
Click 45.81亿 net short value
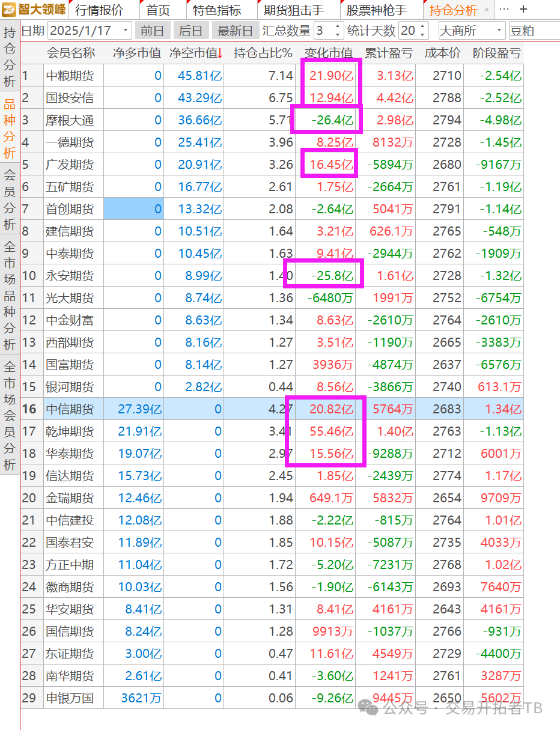point(200,76)
